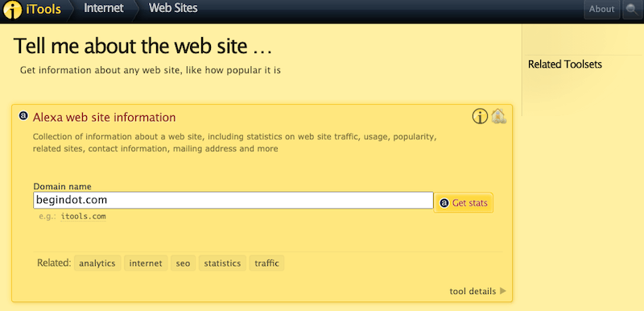
Task: Click the 'Get information about any web site' subtitle
Action: coord(151,70)
